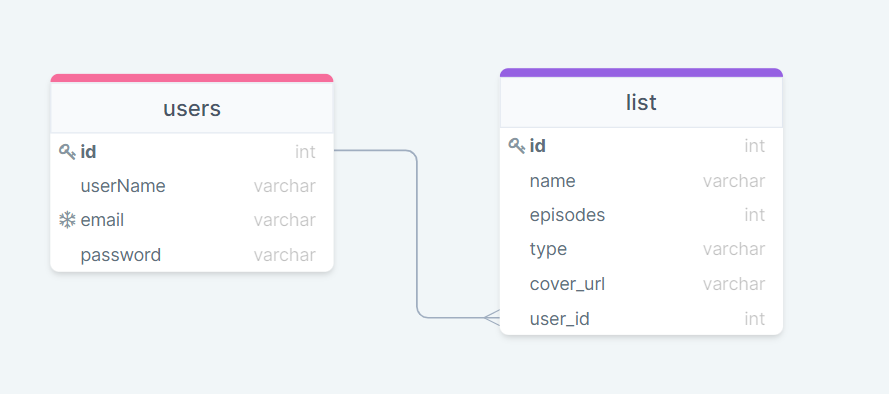Click the primary key icon in users table
The width and height of the screenshot is (889, 394).
coord(67,151)
